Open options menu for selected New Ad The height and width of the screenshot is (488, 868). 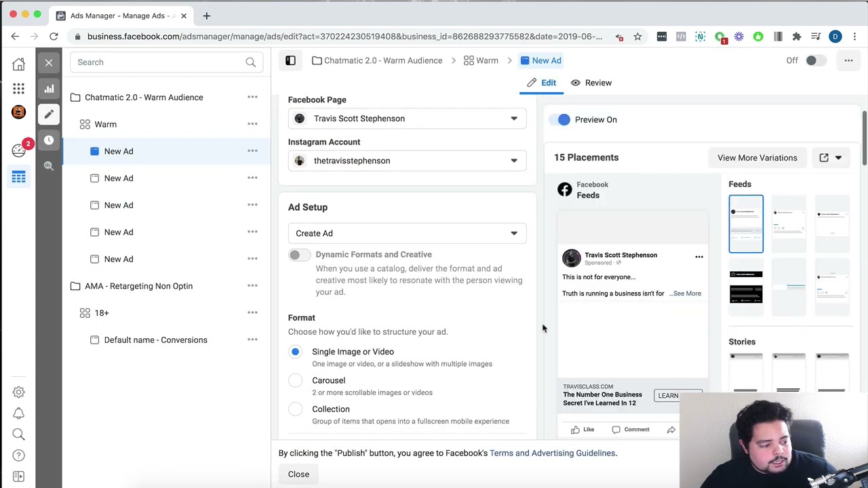[252, 151]
